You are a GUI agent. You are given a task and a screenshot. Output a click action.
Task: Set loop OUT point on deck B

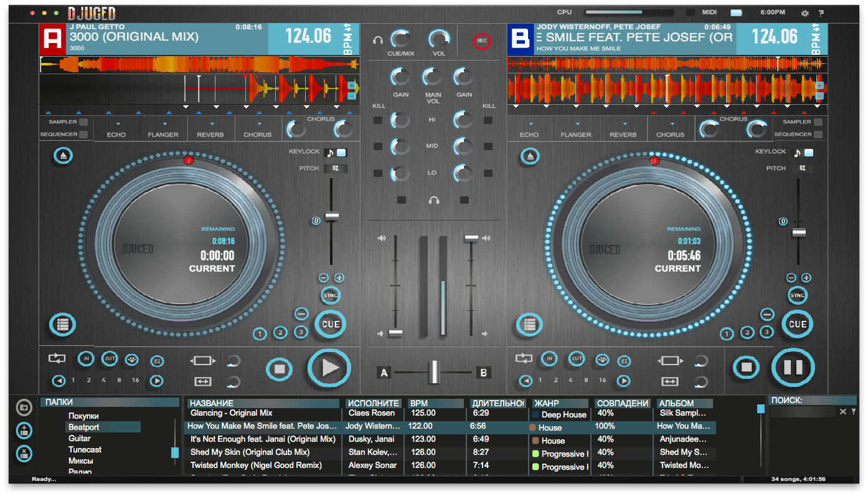tap(577, 358)
